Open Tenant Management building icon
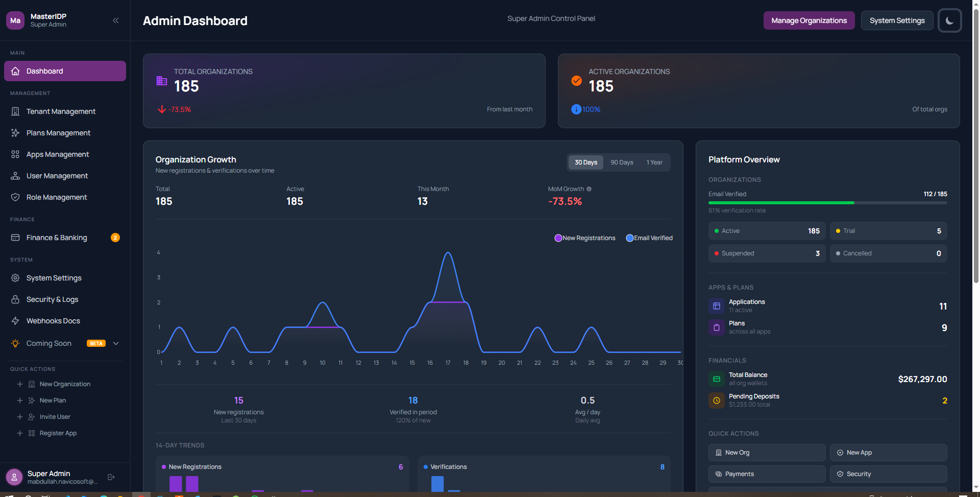 pos(15,111)
